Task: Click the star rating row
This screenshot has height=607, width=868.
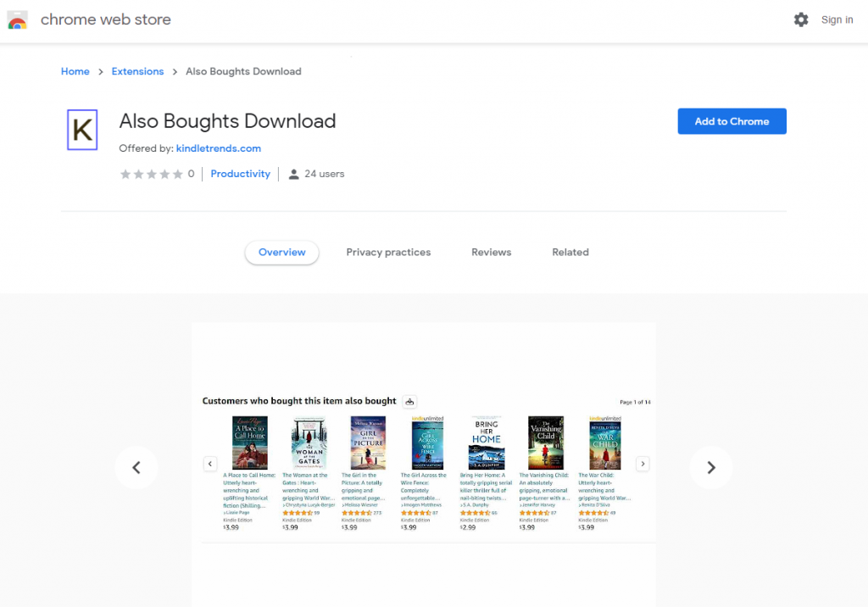Action: click(x=151, y=174)
